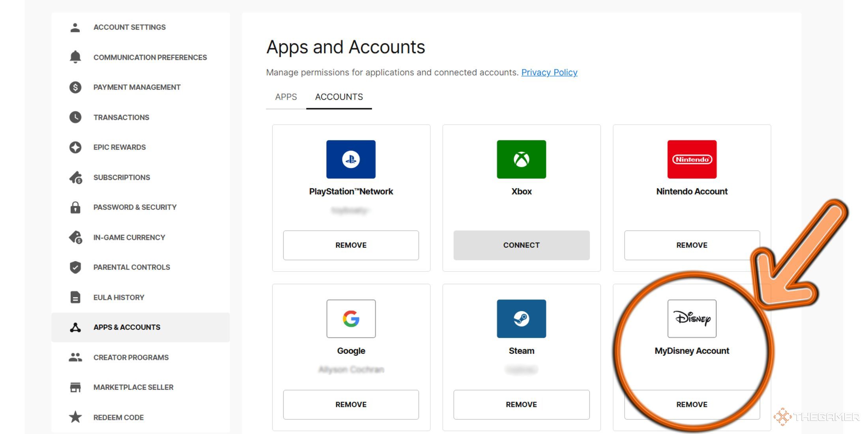The height and width of the screenshot is (434, 868).
Task: Open Communication Preferences in the sidebar
Action: (x=140, y=57)
